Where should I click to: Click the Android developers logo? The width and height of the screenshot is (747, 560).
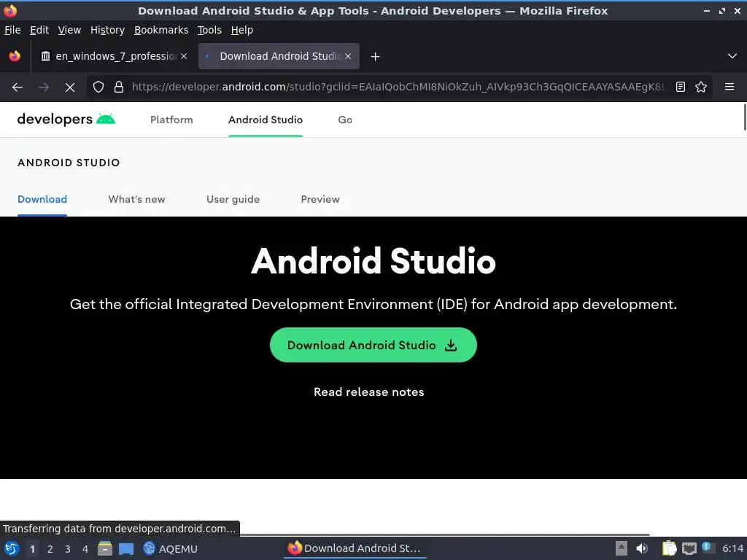(66, 119)
